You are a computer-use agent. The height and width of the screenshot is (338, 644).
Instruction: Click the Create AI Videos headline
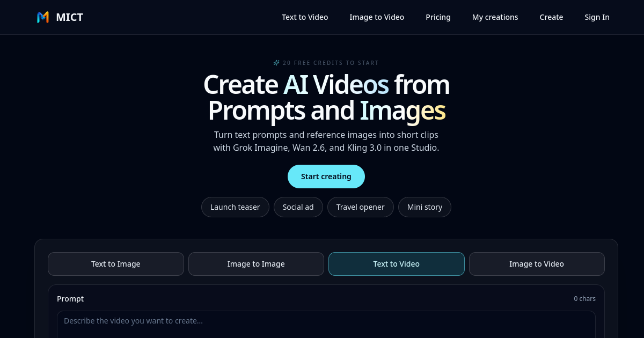(x=326, y=98)
